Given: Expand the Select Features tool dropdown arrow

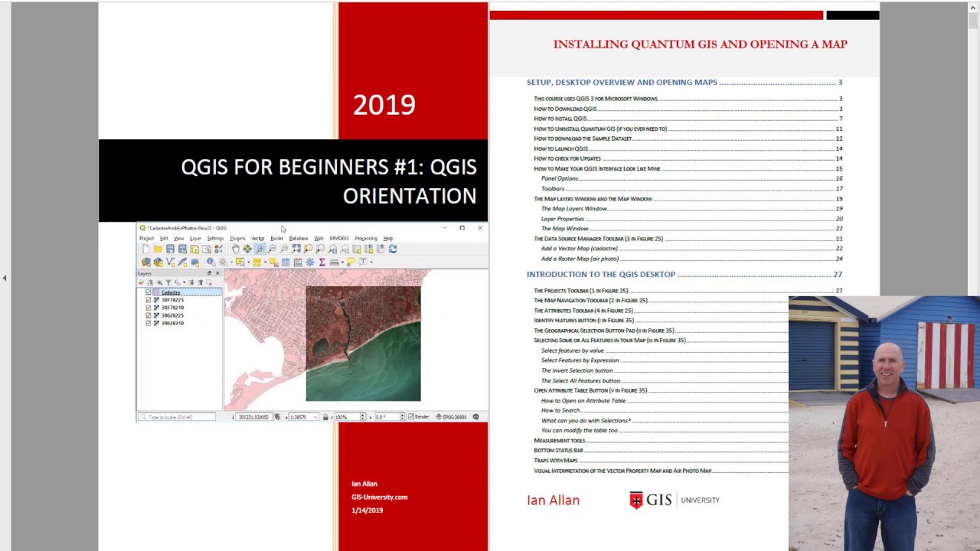Looking at the screenshot, I should pos(248,262).
